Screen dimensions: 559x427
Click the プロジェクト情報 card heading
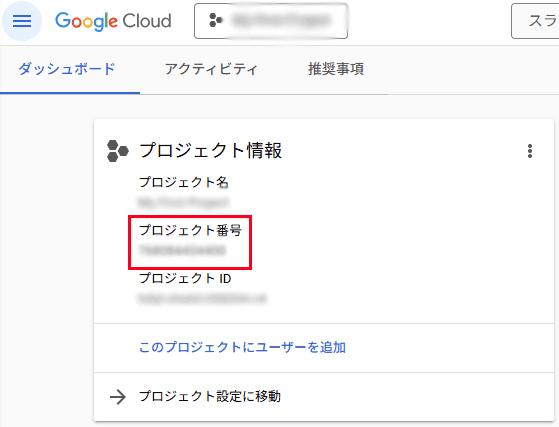211,150
